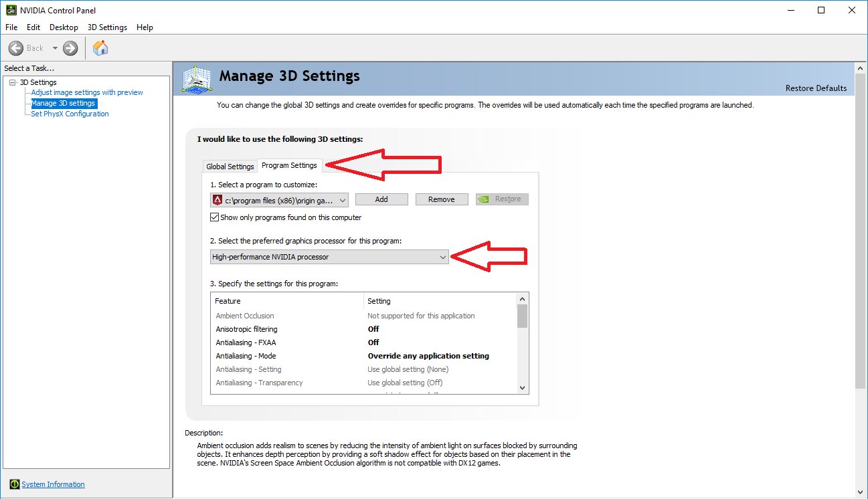Select the Program Settings tab

pyautogui.click(x=289, y=165)
